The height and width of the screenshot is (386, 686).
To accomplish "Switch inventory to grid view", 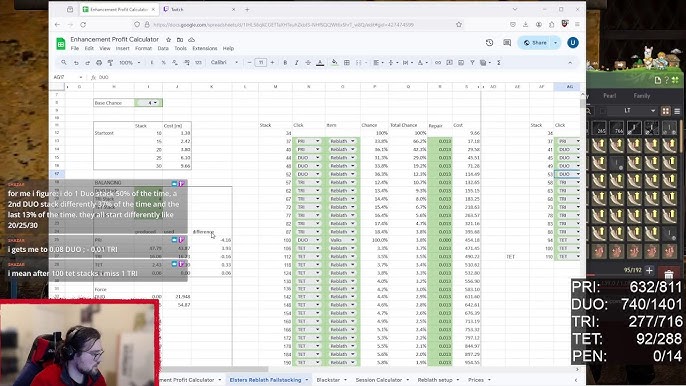I will [x=665, y=111].
